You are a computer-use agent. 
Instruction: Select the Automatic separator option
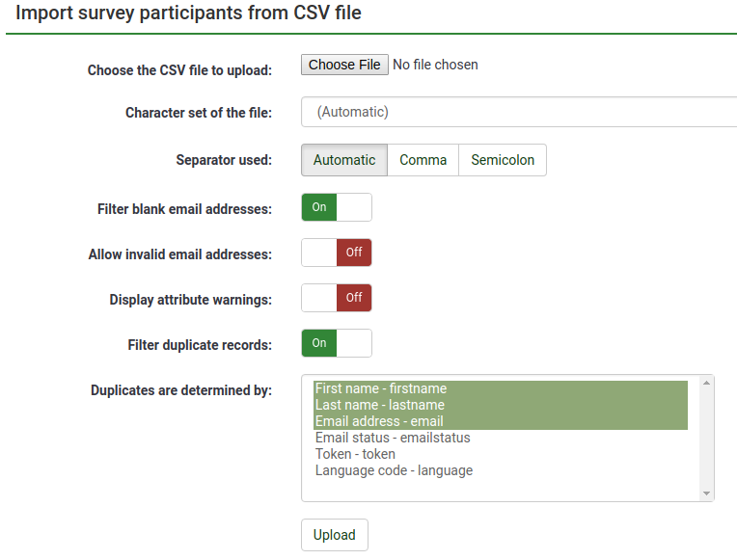[344, 160]
